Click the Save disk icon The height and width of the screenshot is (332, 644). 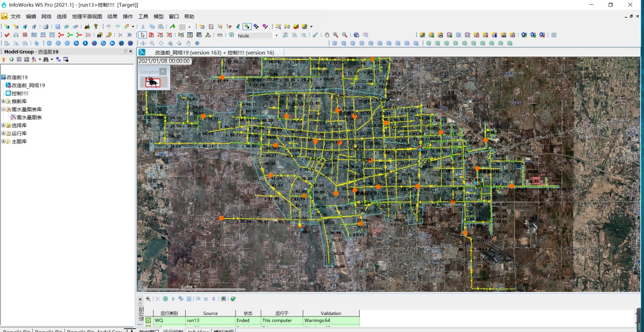(57, 26)
